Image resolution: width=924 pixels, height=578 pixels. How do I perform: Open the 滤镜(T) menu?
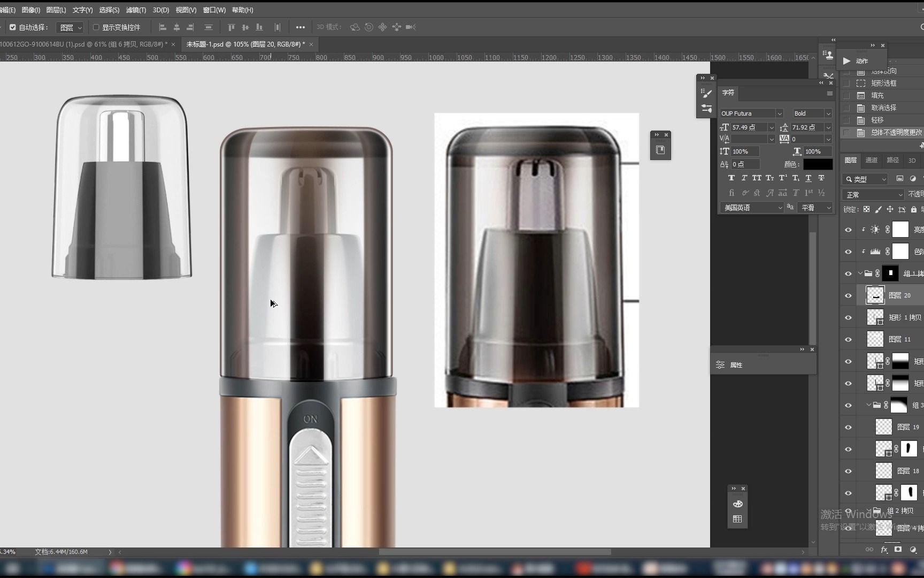click(136, 10)
